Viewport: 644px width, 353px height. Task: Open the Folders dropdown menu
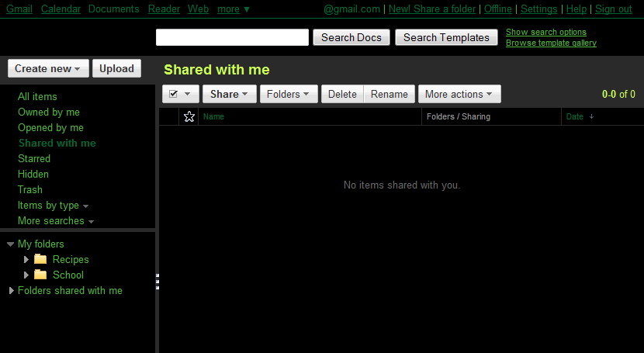tap(289, 94)
